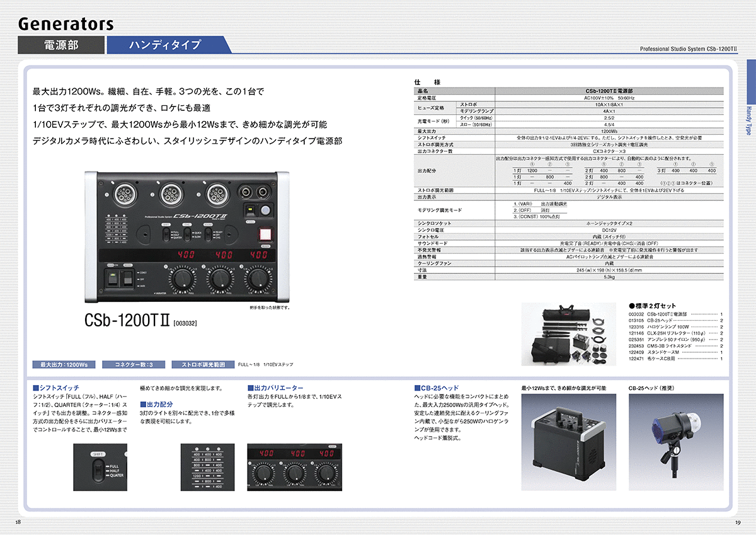Viewport: 756px width, 535px height.
Task: Click connector socket 1 on the large generator photo
Action: 125,193
